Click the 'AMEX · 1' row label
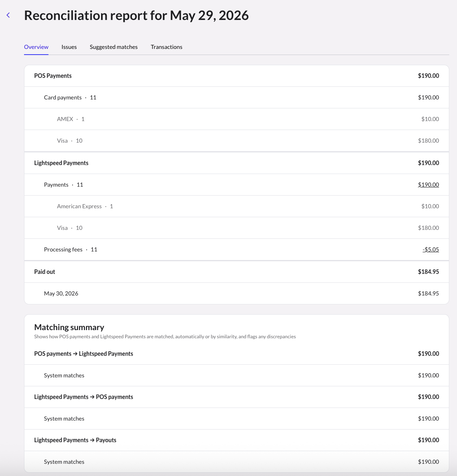The width and height of the screenshot is (457, 476). click(x=71, y=119)
